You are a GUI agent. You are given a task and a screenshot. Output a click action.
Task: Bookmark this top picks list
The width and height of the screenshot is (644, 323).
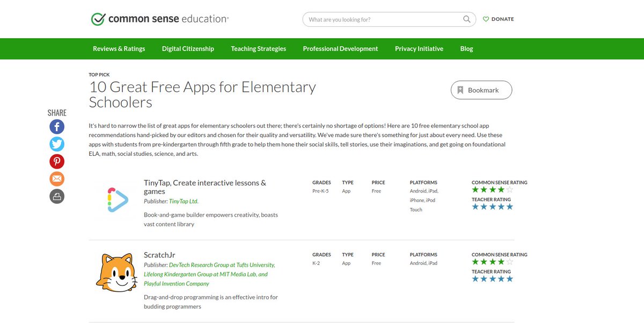481,90
